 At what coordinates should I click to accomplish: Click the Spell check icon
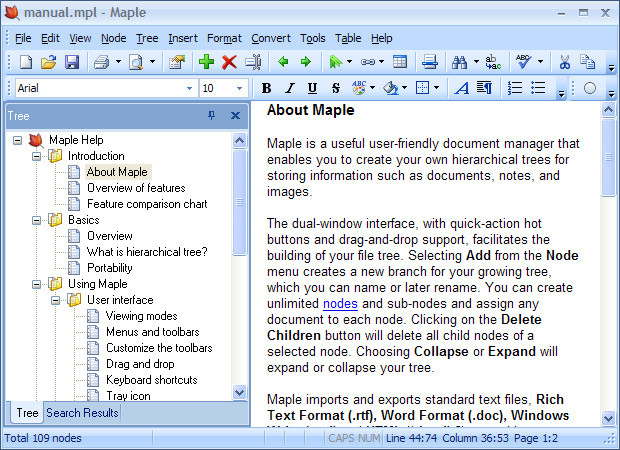click(x=524, y=62)
